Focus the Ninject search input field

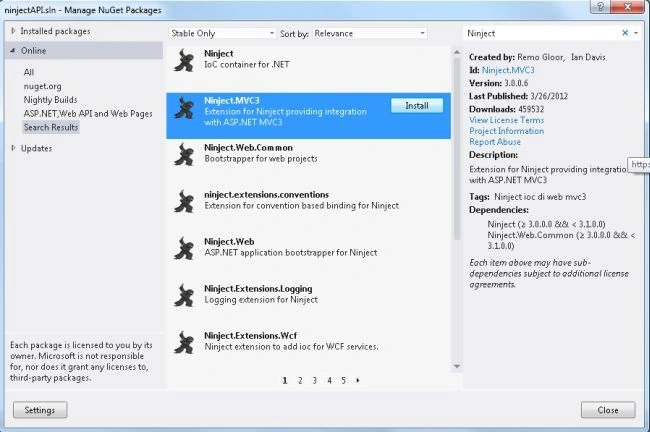pos(542,33)
